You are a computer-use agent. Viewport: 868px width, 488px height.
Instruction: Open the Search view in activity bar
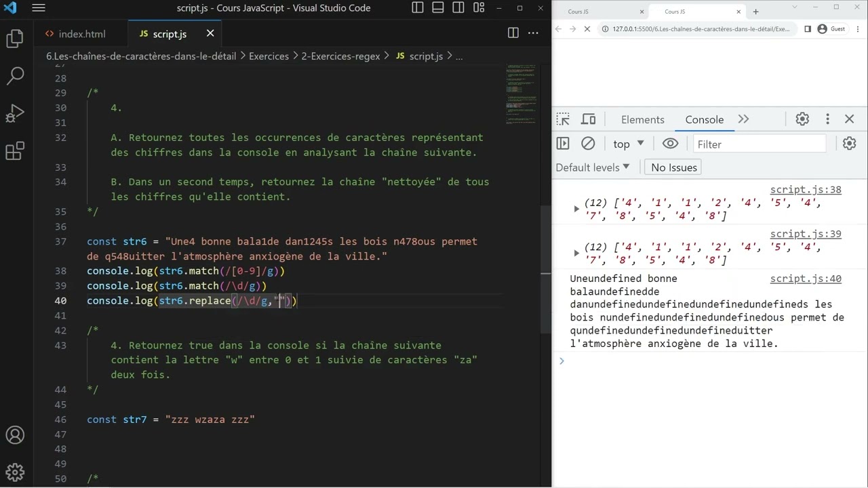click(15, 76)
